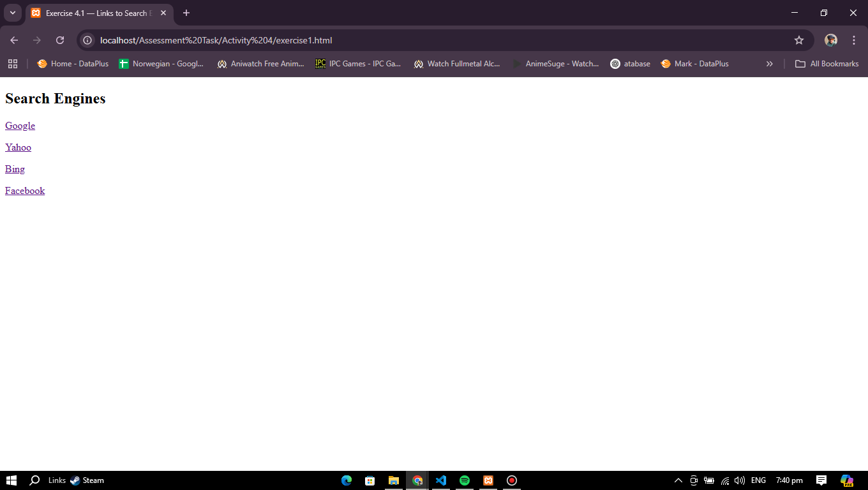Select the Exercise 4.1 tab

pyautogui.click(x=96, y=13)
